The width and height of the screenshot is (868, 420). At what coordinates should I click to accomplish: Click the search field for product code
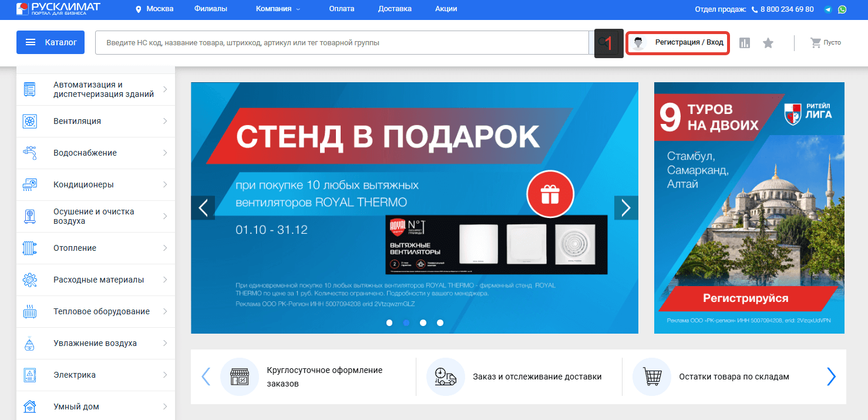tap(342, 43)
